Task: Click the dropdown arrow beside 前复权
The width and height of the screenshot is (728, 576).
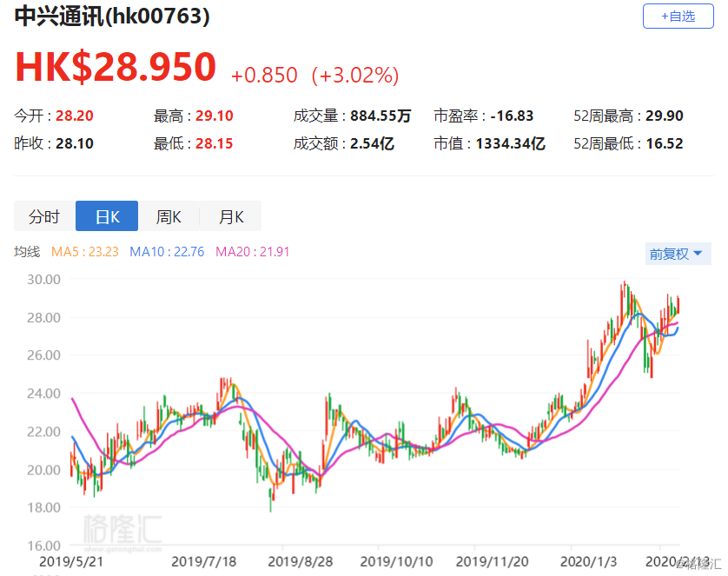Action: coord(698,254)
